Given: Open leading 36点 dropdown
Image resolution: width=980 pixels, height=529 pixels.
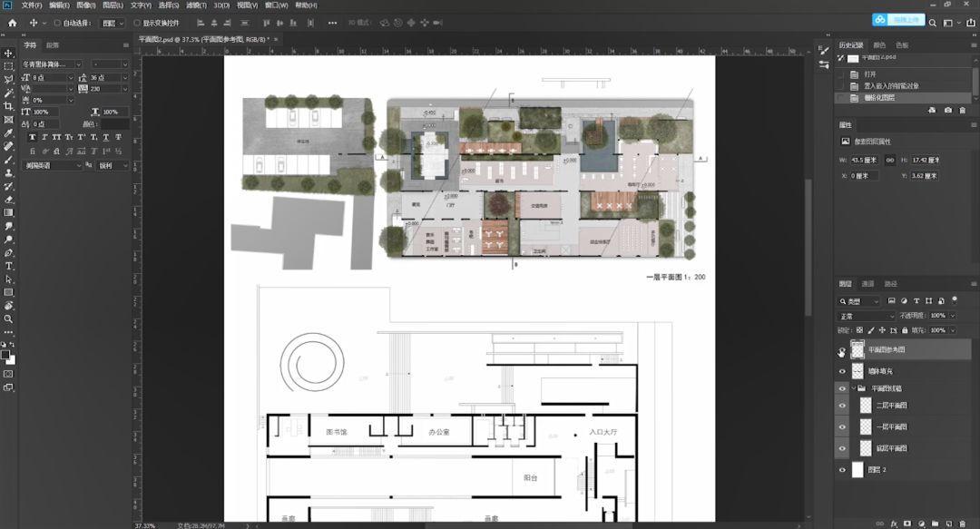Looking at the screenshot, I should point(125,77).
